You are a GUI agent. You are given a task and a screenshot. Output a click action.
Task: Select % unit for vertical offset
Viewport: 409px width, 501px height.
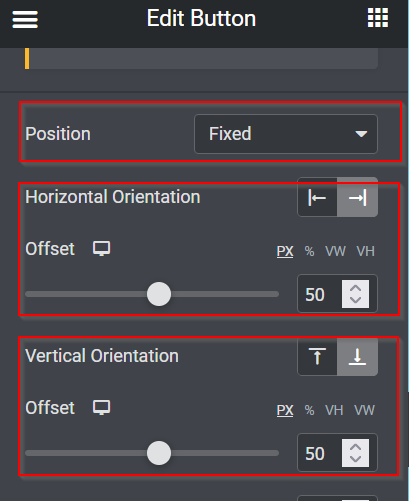coord(309,410)
